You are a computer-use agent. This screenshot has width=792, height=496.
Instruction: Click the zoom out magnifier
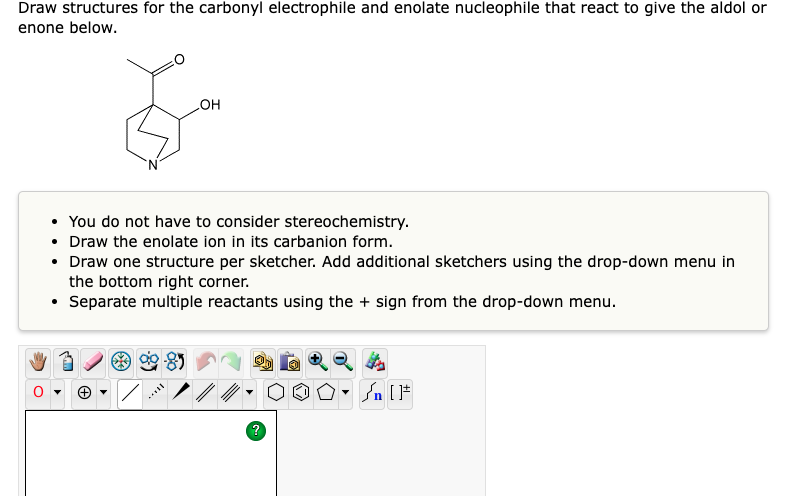click(x=343, y=362)
